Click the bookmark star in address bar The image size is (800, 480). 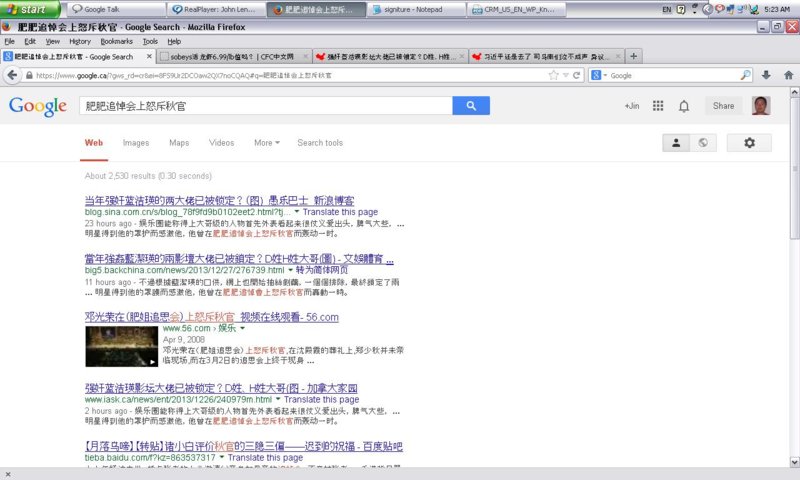point(553,75)
